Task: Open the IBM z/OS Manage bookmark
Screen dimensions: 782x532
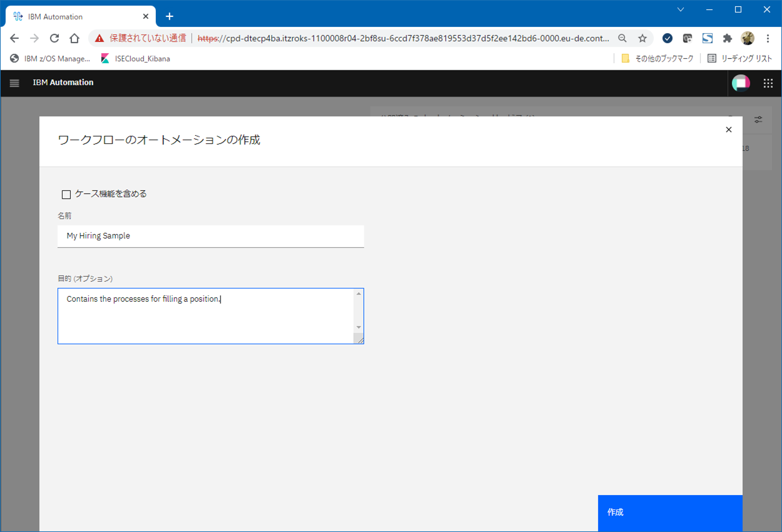Action: (x=50, y=59)
